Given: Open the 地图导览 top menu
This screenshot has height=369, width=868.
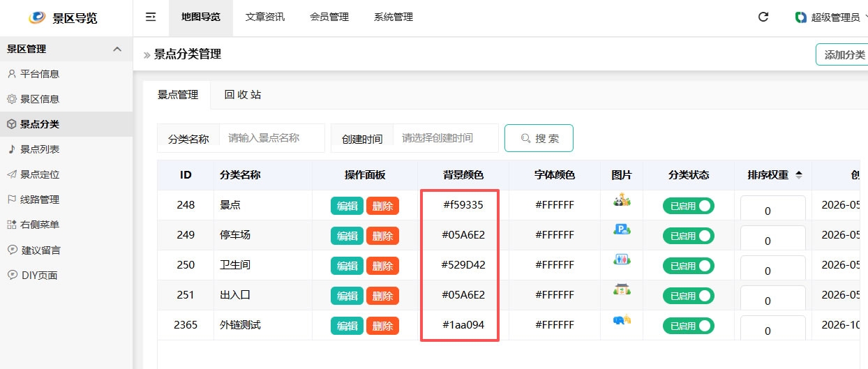Looking at the screenshot, I should (x=201, y=17).
